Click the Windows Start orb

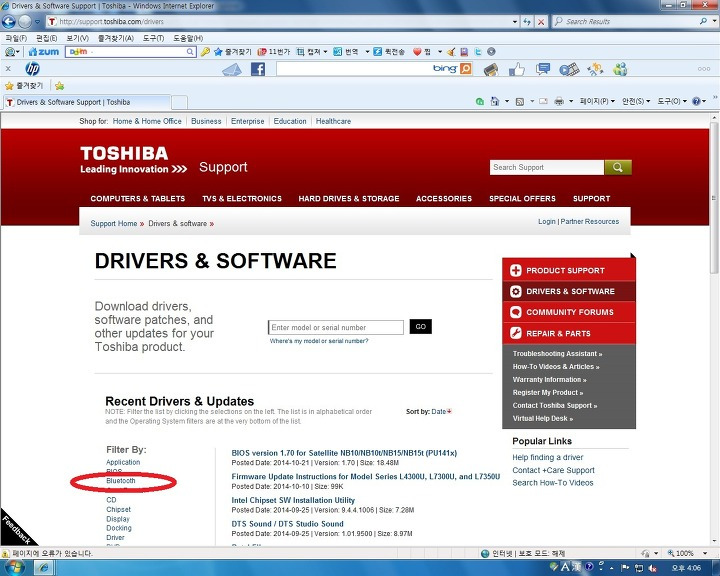(x=14, y=568)
